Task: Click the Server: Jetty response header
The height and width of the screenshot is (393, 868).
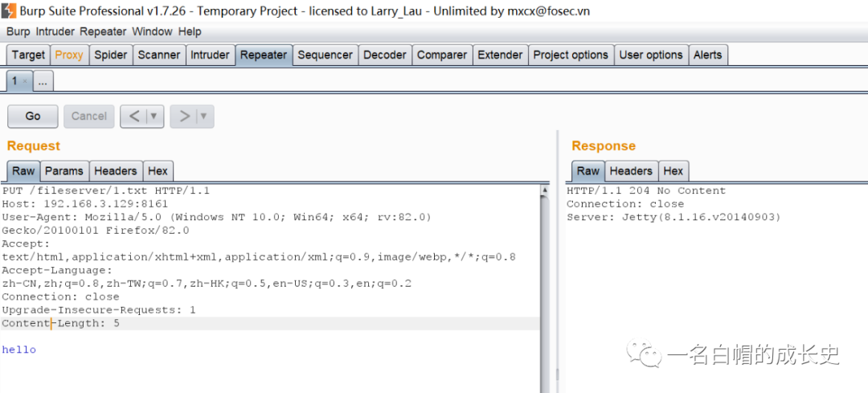Action: point(674,217)
